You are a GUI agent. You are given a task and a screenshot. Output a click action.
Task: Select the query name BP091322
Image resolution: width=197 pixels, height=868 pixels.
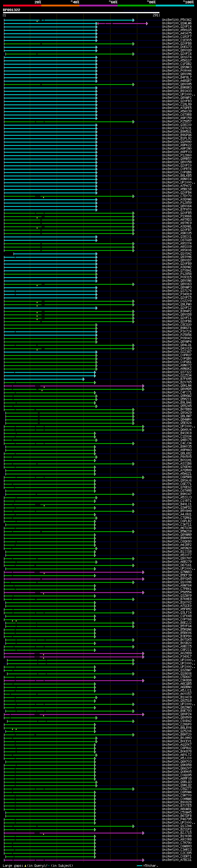(11, 10)
